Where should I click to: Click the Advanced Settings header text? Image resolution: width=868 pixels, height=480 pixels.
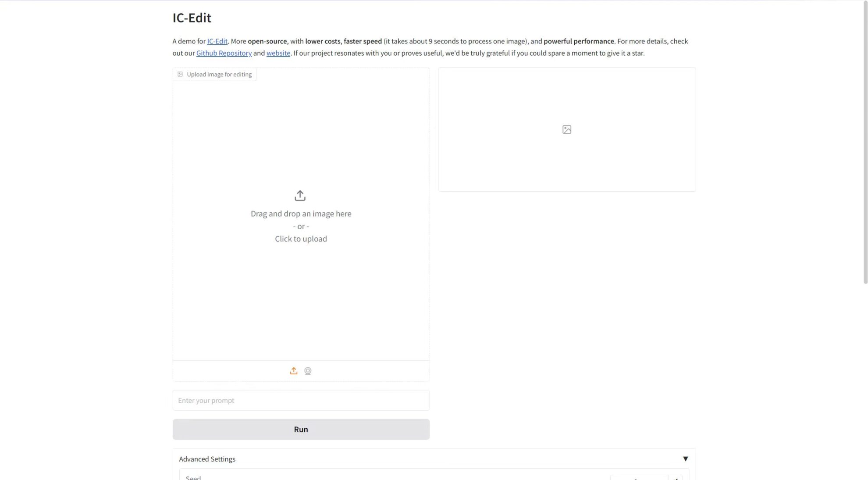(x=207, y=459)
